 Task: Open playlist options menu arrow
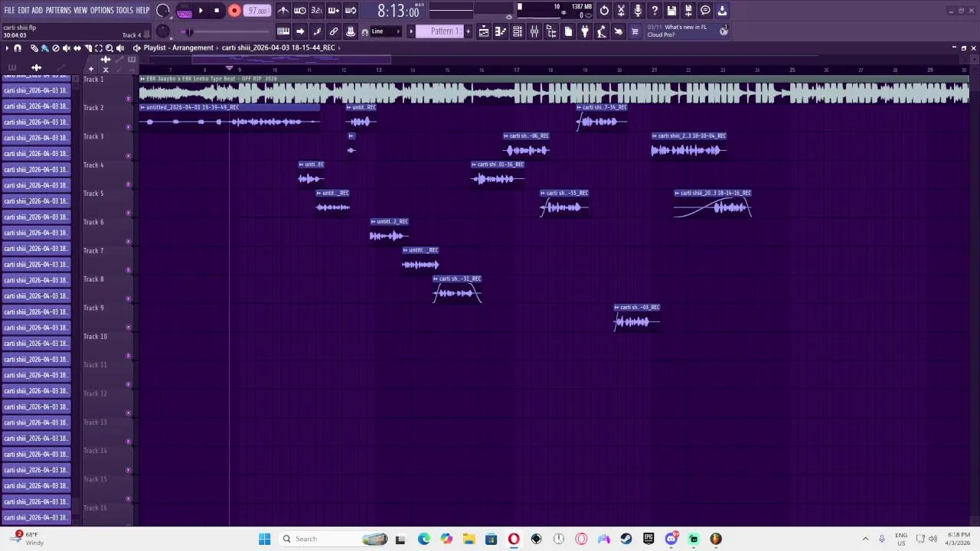click(7, 48)
